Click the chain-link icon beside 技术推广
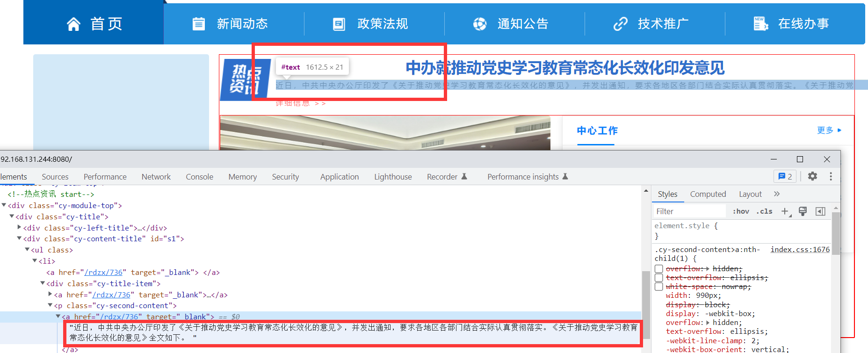This screenshot has width=868, height=353. pyautogui.click(x=621, y=24)
